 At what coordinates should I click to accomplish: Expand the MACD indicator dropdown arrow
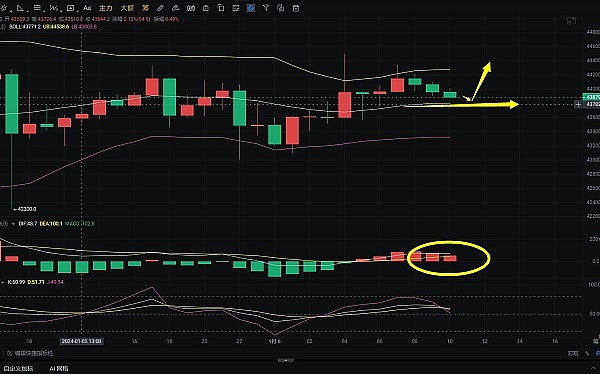13,224
